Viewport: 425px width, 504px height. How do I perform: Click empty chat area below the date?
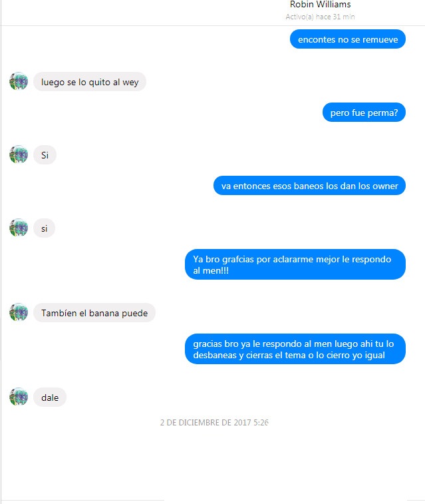click(x=213, y=463)
